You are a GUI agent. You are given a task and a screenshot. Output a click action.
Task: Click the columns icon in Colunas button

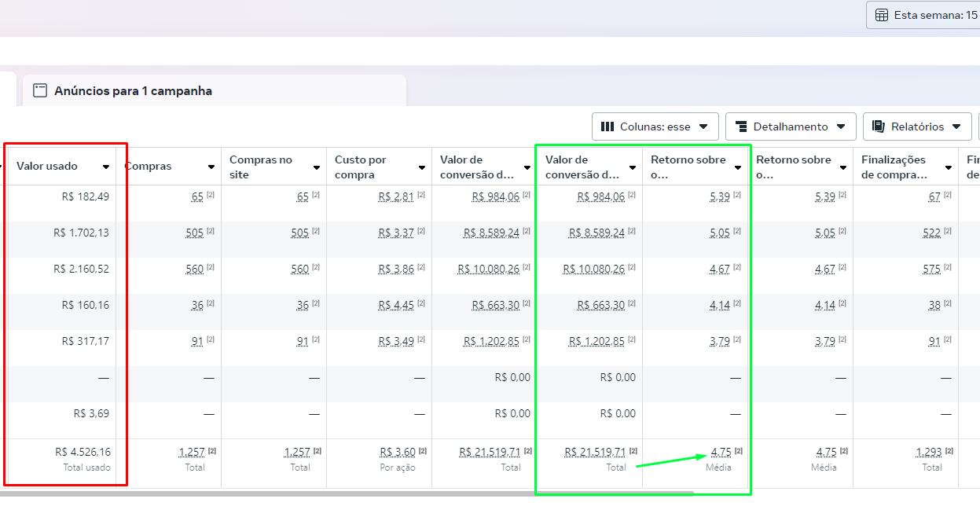607,126
